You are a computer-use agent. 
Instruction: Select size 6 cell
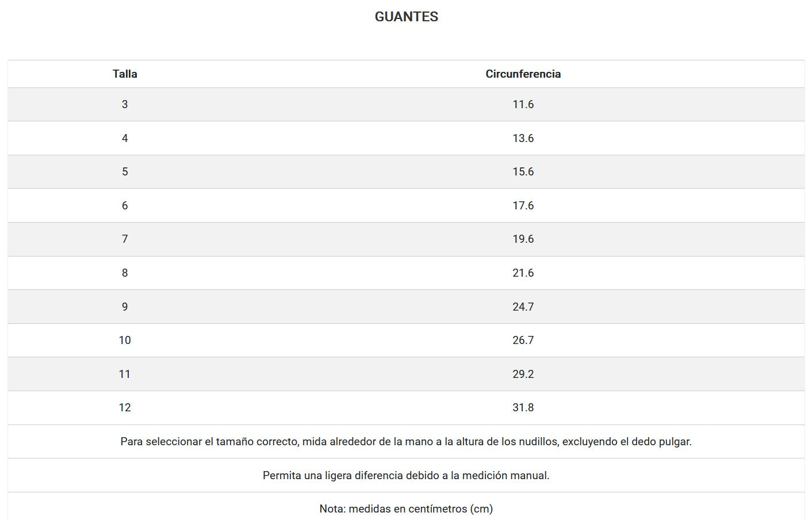[125, 205]
